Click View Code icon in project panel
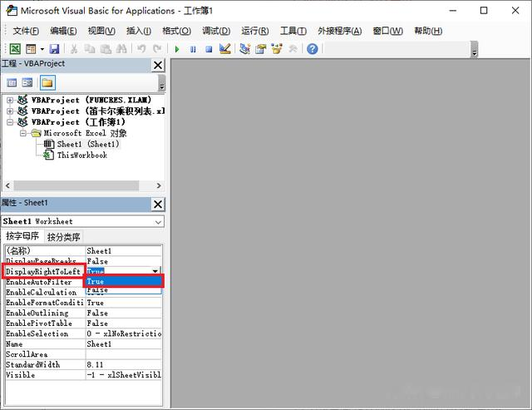The image size is (532, 410). [x=12, y=83]
